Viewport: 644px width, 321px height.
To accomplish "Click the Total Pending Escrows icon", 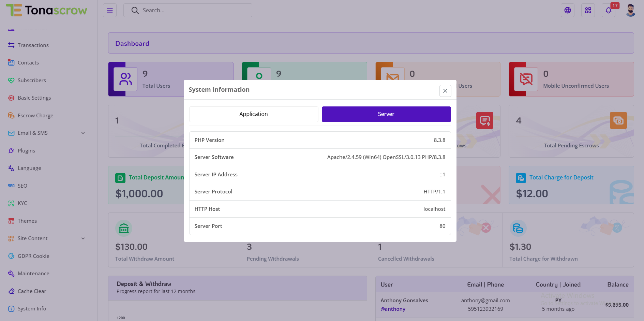I will pos(618,120).
